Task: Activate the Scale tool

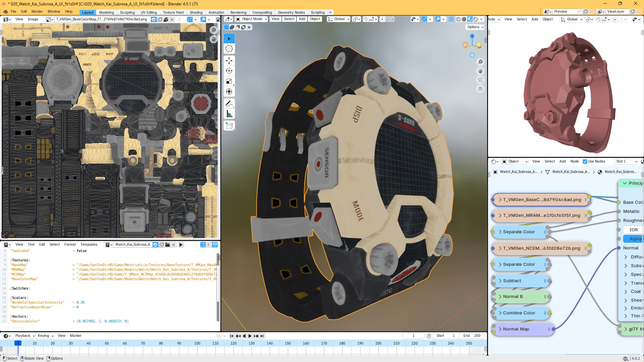Action: click(229, 81)
